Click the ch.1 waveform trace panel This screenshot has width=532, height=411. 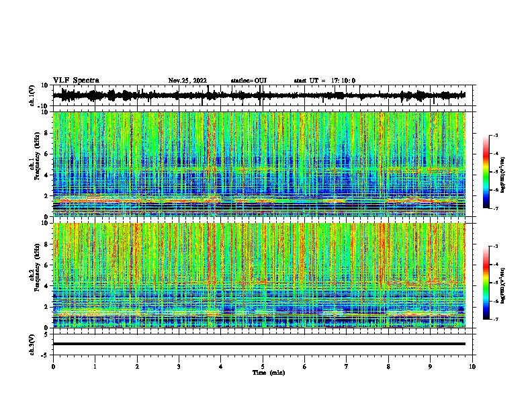263,95
